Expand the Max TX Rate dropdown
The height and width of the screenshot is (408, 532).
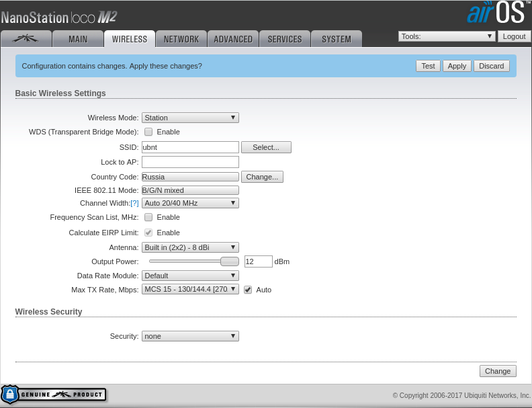point(190,289)
